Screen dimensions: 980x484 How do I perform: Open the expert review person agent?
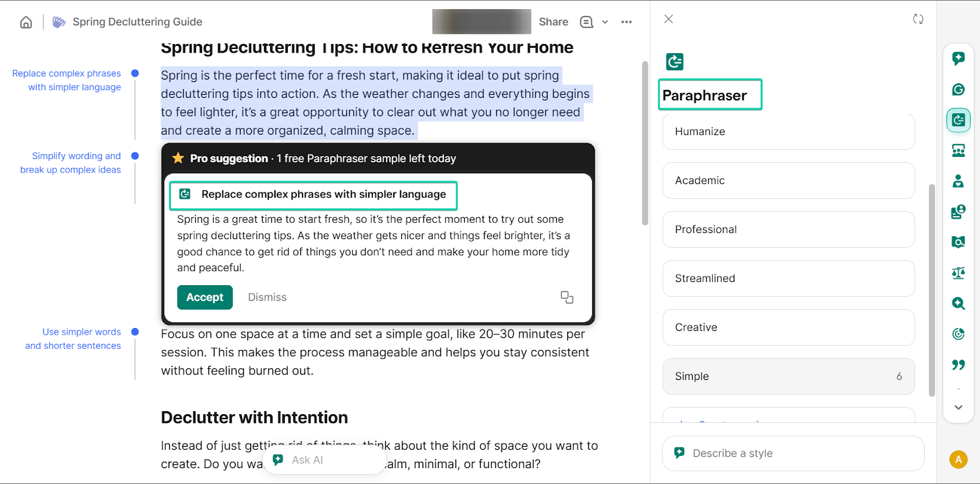click(x=959, y=181)
